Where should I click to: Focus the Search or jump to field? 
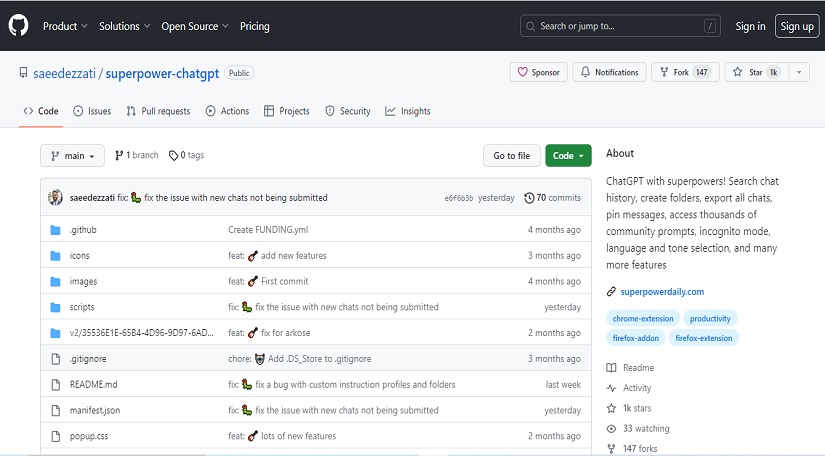(620, 26)
